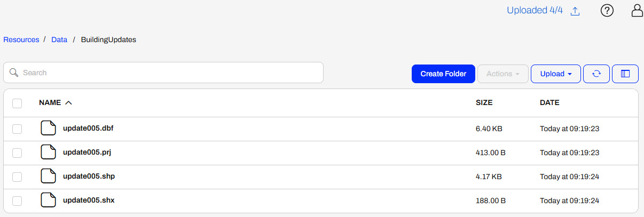Screen dimensions: 644x217
Task: Sort the list by SIZE column
Action: [484, 103]
